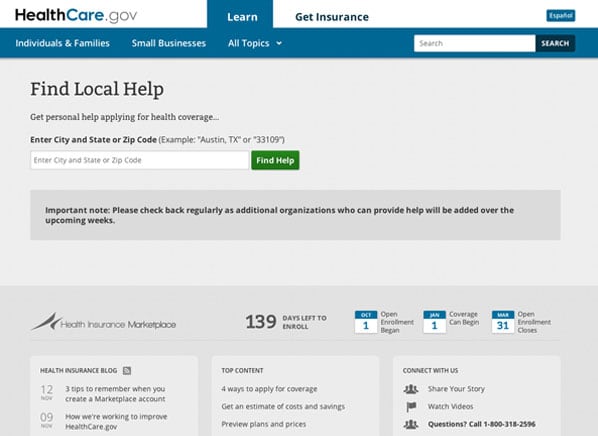598x436 pixels.
Task: Open 'How we're working to improve HealthCare.gov' post
Action: click(116, 422)
